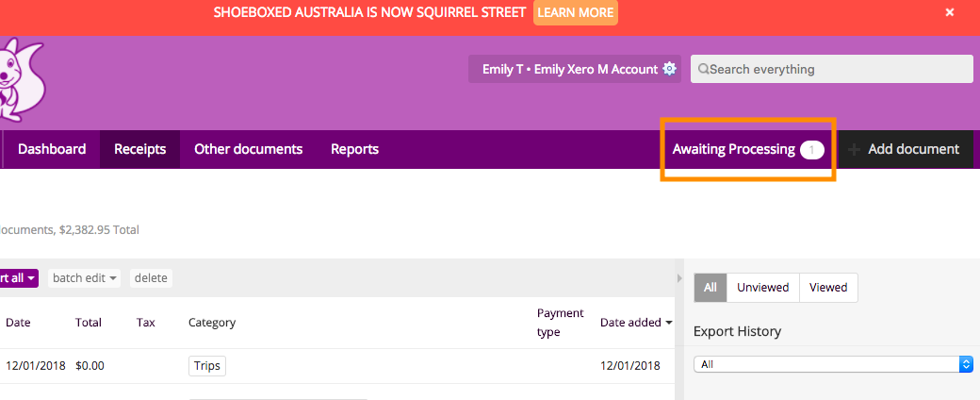The image size is (980, 400).
Task: Click the delete button
Action: (x=151, y=278)
